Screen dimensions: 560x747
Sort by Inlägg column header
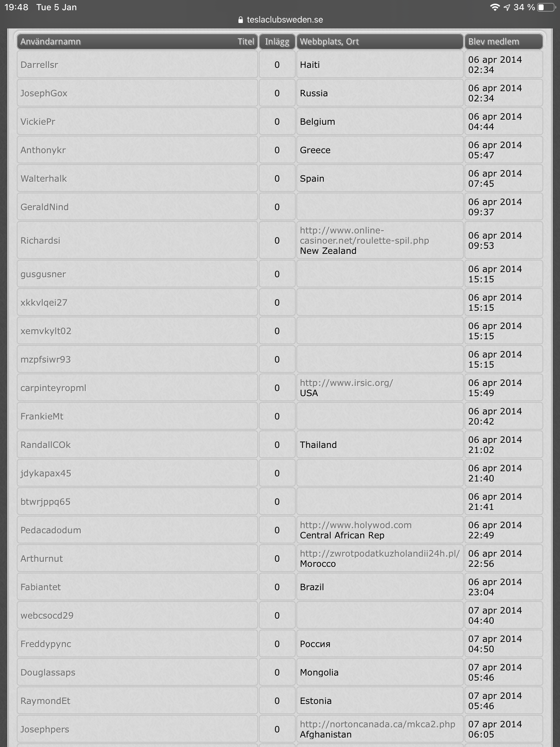pos(277,42)
